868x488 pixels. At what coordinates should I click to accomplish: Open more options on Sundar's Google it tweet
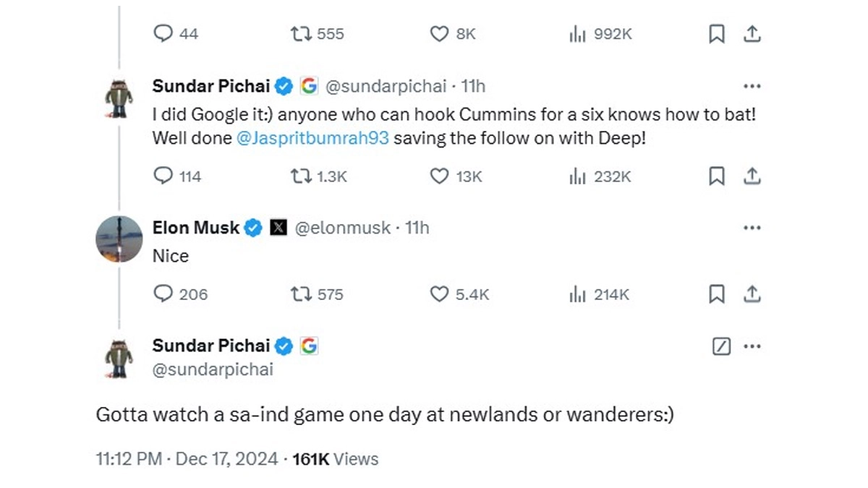(x=752, y=87)
